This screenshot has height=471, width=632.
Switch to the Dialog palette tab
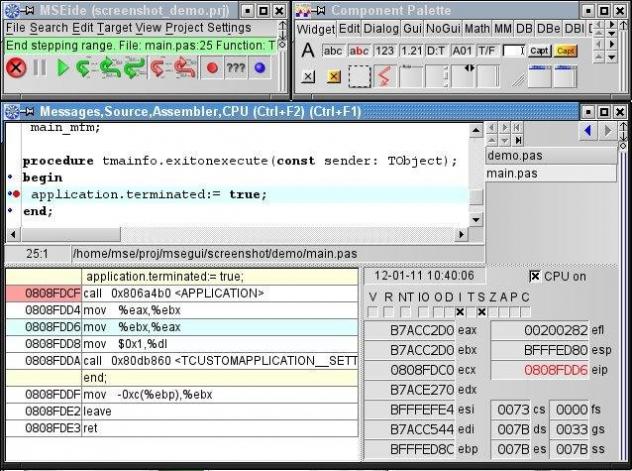tap(381, 29)
